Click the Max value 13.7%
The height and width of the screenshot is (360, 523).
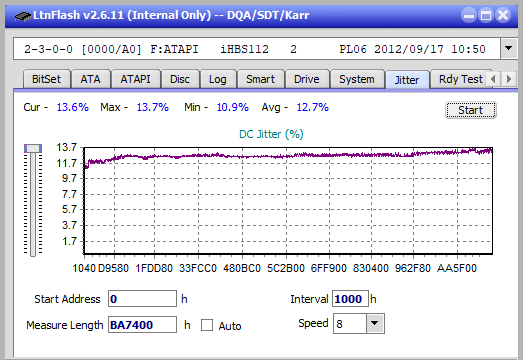(x=153, y=107)
